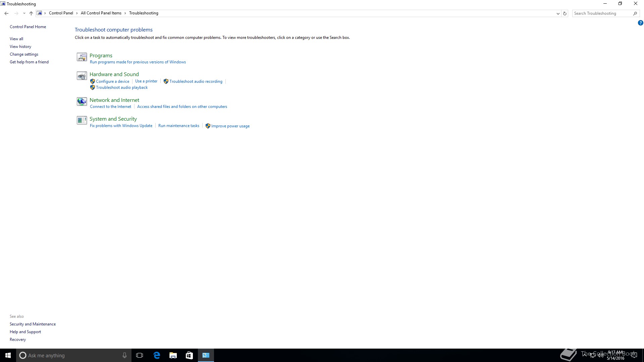The height and width of the screenshot is (362, 644).
Task: Click the shield icon beside Improve power usage
Action: tap(208, 126)
